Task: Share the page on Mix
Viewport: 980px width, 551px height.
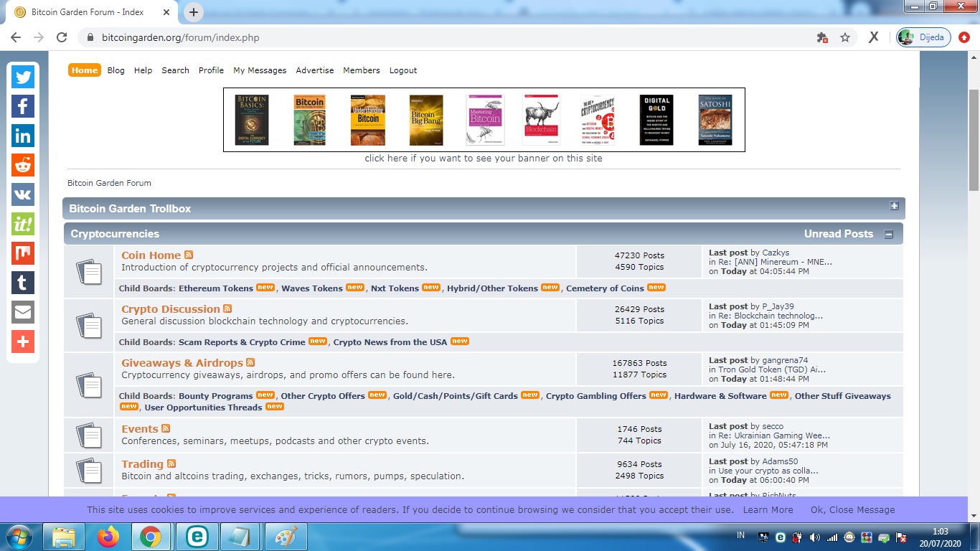Action: 23,253
